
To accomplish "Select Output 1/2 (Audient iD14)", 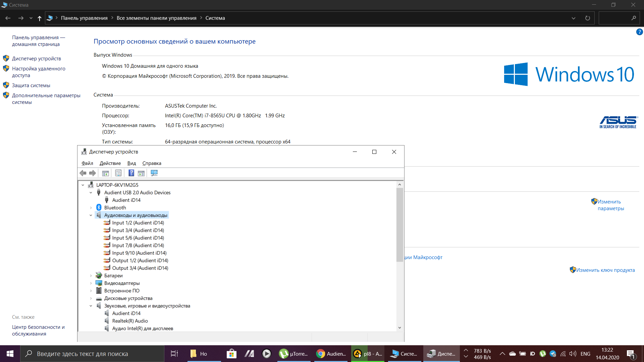I will pyautogui.click(x=140, y=260).
